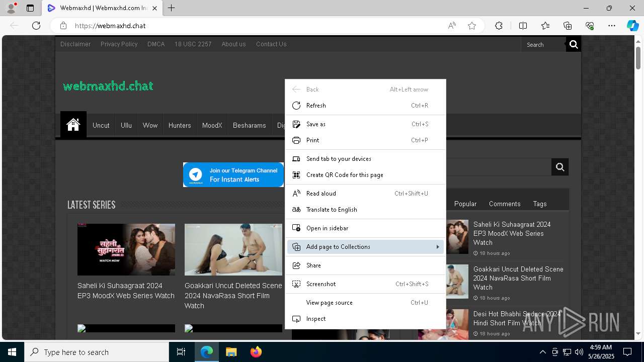Switch to the Comments sidebar tab

tap(505, 204)
